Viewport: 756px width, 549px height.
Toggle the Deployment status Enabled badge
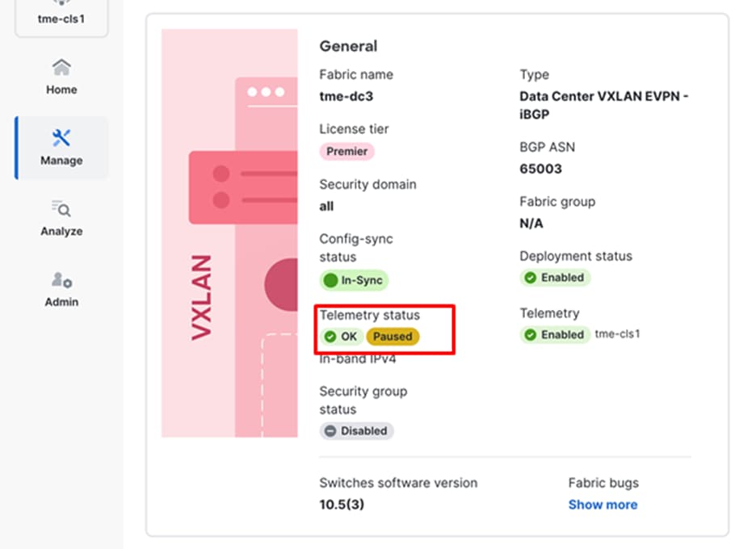click(556, 278)
